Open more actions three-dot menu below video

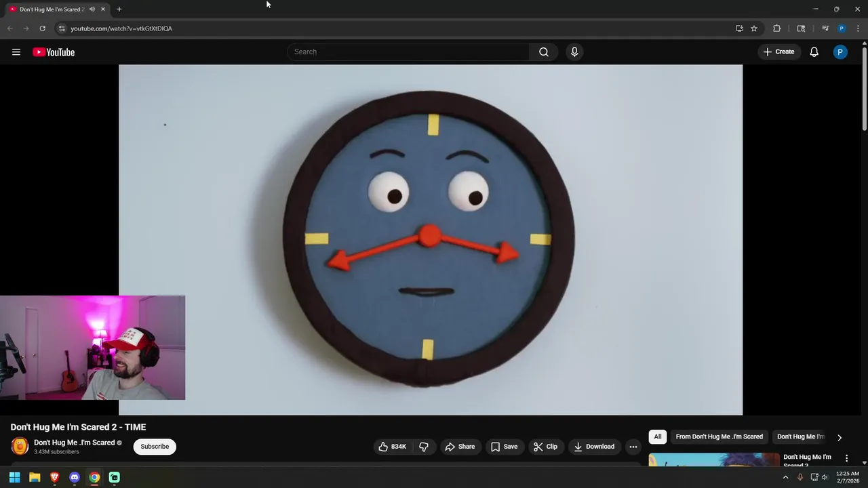pos(633,447)
